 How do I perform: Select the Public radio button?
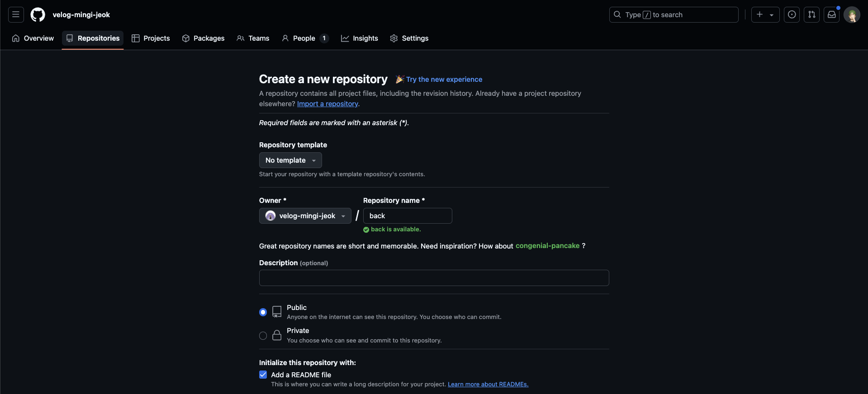coord(263,312)
